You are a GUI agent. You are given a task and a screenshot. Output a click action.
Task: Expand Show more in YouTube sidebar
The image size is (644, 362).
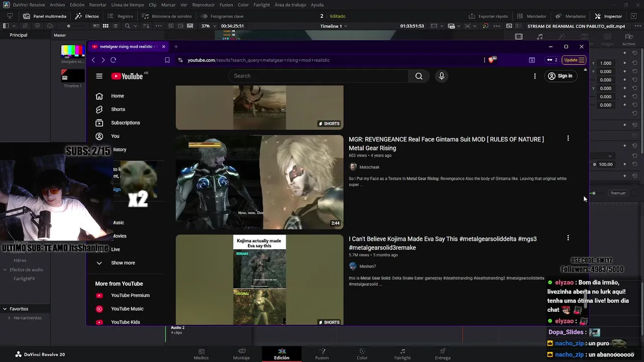coord(123,262)
